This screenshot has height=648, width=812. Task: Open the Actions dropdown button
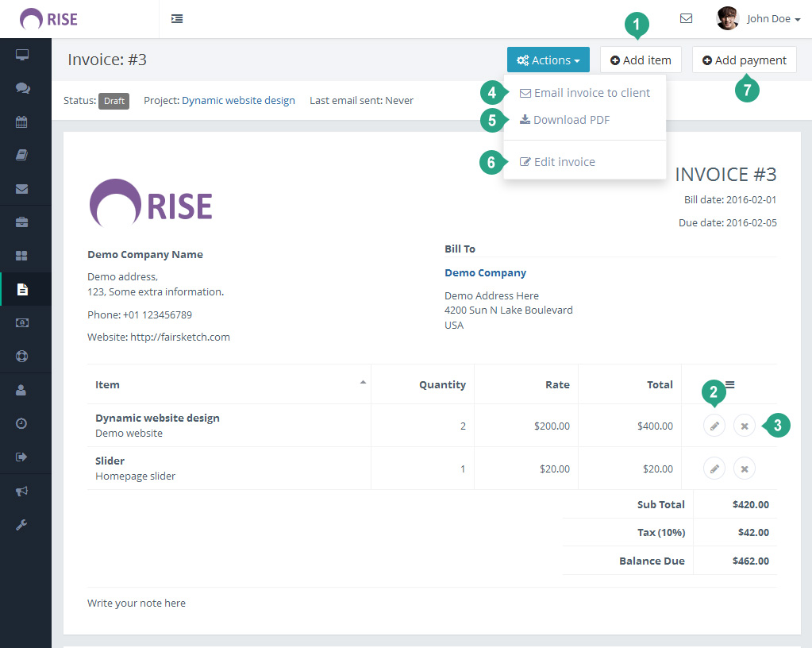[x=548, y=60]
